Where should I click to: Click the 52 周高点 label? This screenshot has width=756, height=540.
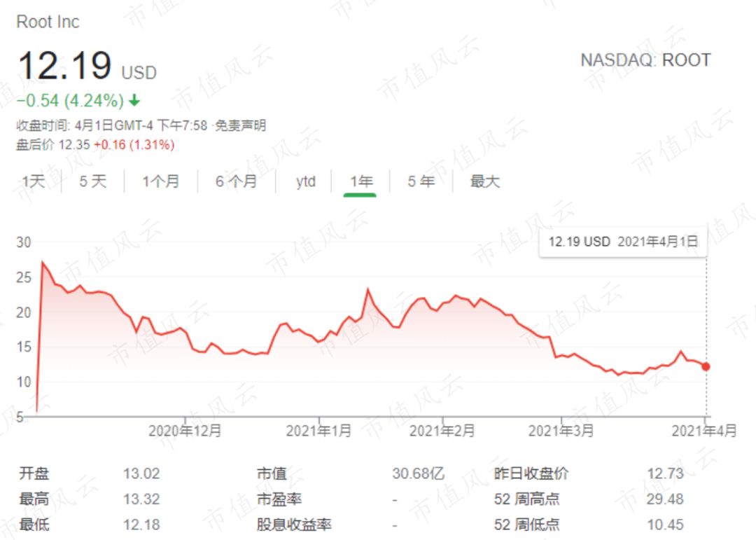pos(526,499)
